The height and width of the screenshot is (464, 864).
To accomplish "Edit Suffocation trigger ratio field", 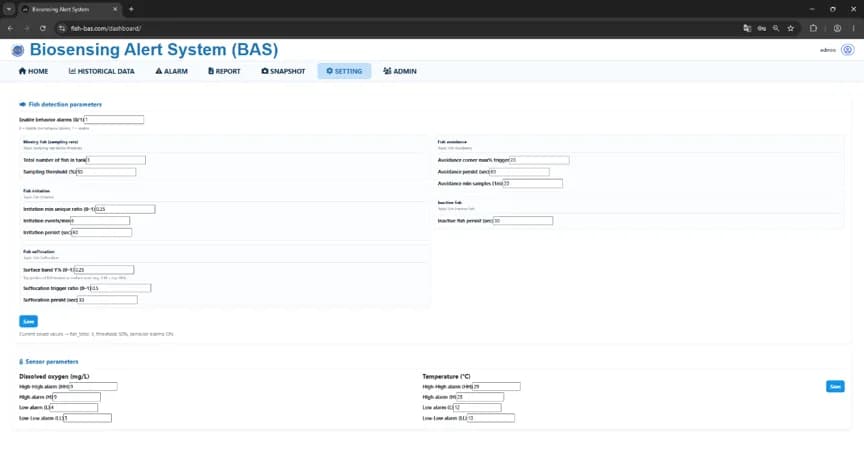I will pos(121,288).
